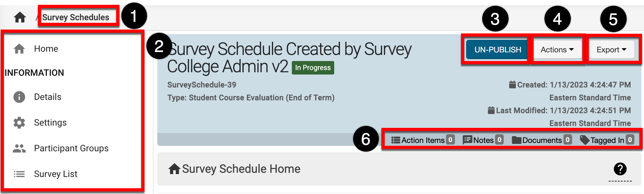
Task: Open the help question mark icon
Action: pyautogui.click(x=620, y=169)
